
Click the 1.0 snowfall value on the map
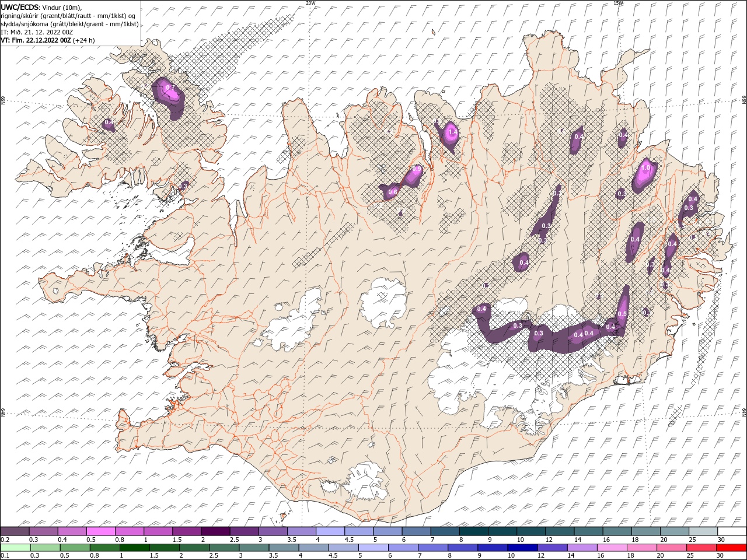645,168
